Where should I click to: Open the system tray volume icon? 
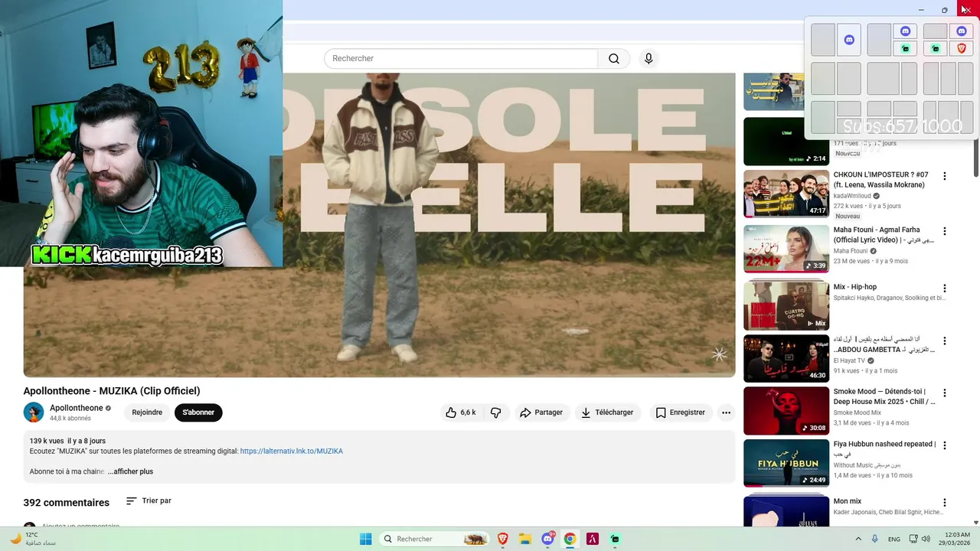pyautogui.click(x=926, y=539)
